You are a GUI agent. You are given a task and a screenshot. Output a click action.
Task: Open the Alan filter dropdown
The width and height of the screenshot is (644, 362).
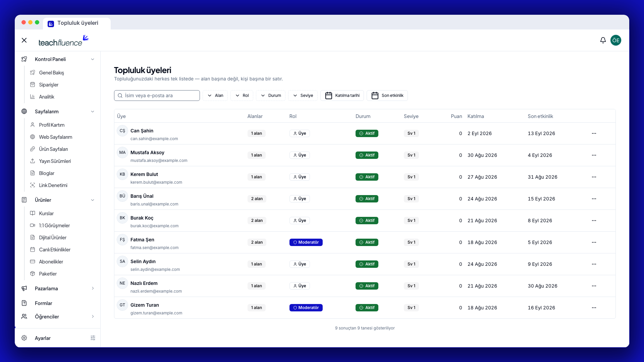(x=215, y=96)
